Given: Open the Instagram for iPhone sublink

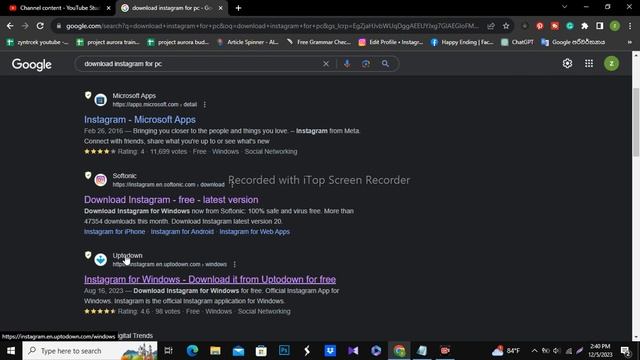Looking at the screenshot, I should pos(114,231).
